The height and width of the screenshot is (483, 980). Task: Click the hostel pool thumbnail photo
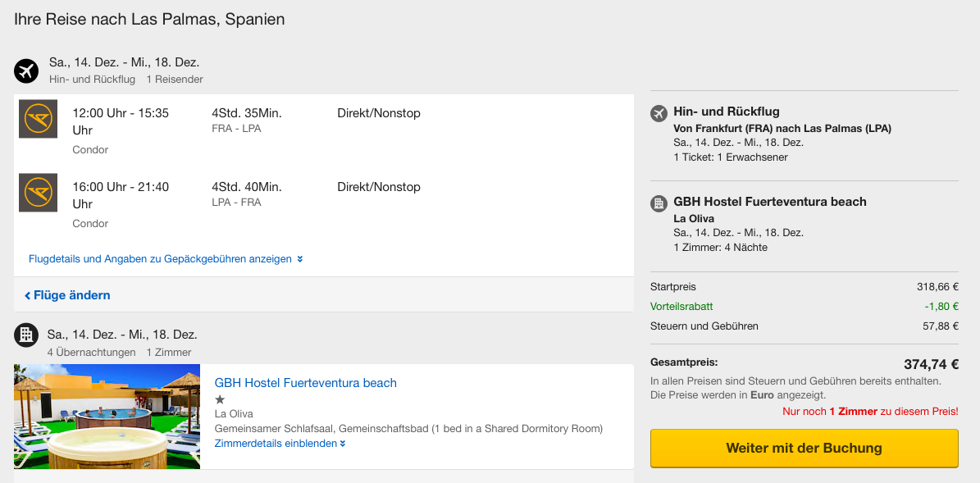click(107, 417)
